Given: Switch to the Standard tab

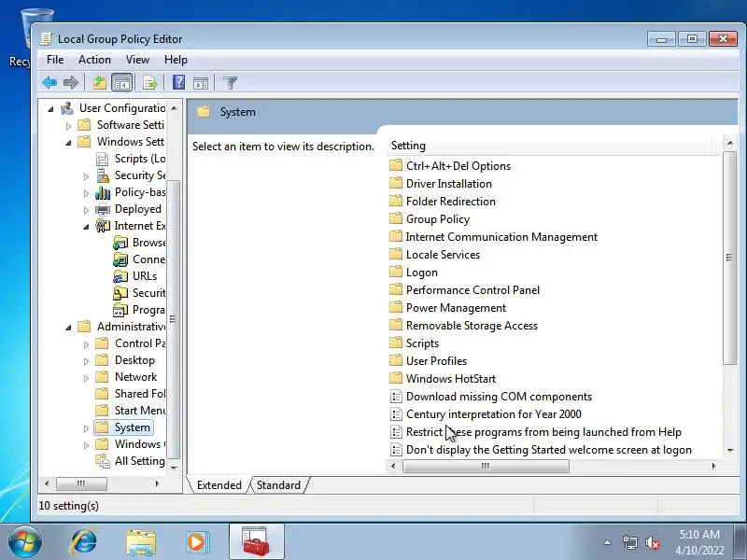Looking at the screenshot, I should point(278,485).
